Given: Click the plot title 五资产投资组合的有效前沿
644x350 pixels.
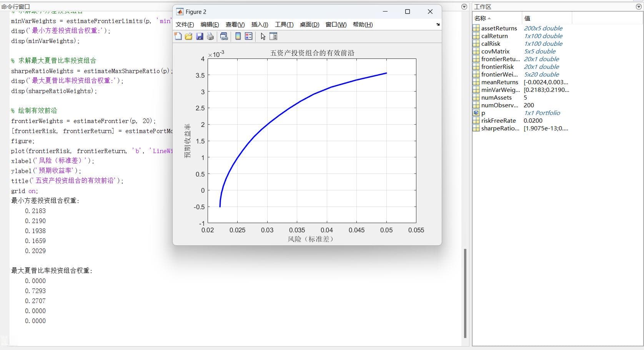Looking at the screenshot, I should click(312, 53).
